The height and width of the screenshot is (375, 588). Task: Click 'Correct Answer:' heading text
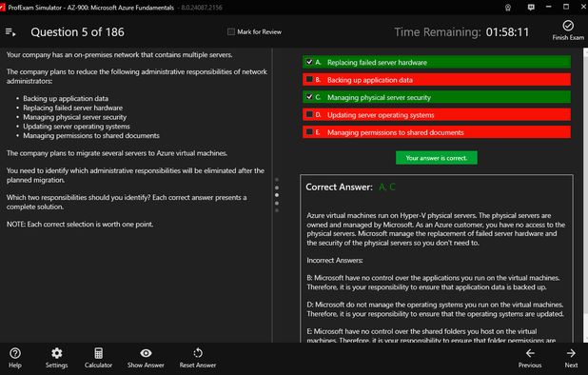pyautogui.click(x=339, y=187)
